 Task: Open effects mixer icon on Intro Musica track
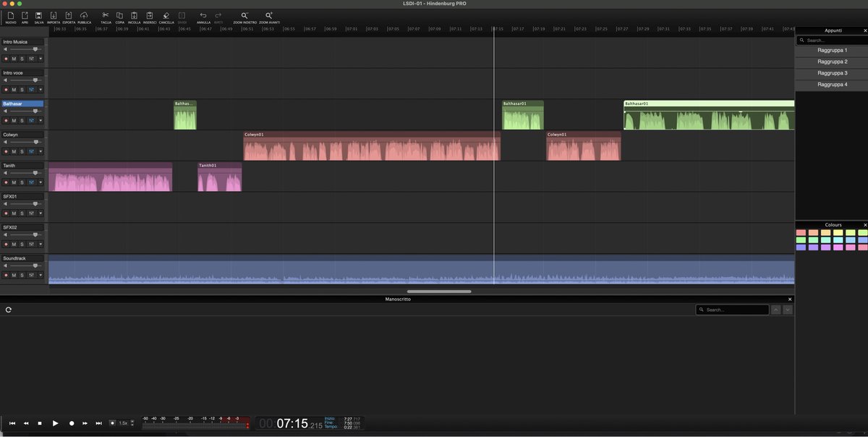(32, 59)
